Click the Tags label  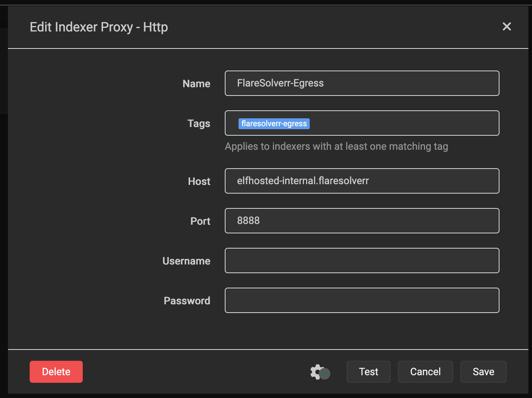tap(198, 123)
